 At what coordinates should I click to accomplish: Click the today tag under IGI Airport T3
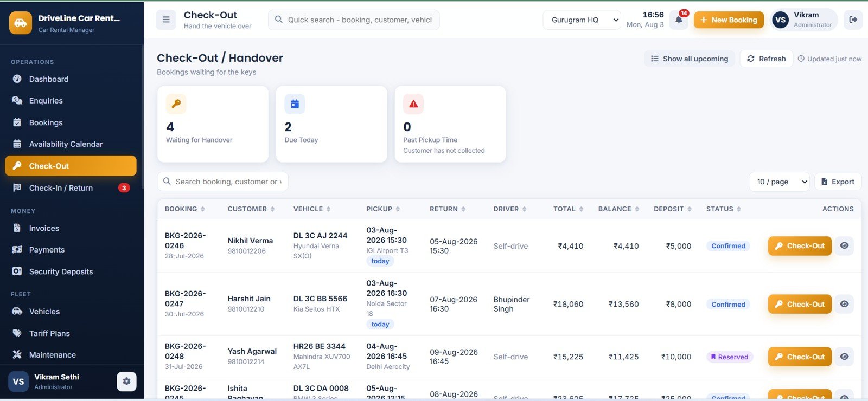380,261
